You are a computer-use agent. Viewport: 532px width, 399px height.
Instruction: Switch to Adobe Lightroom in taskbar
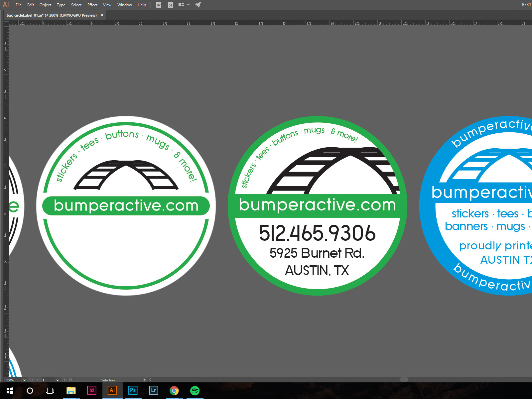click(154, 390)
